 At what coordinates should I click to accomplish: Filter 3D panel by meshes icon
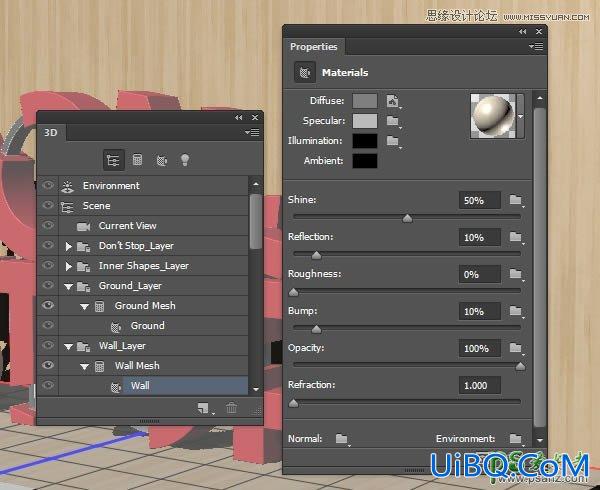pyautogui.click(x=137, y=160)
